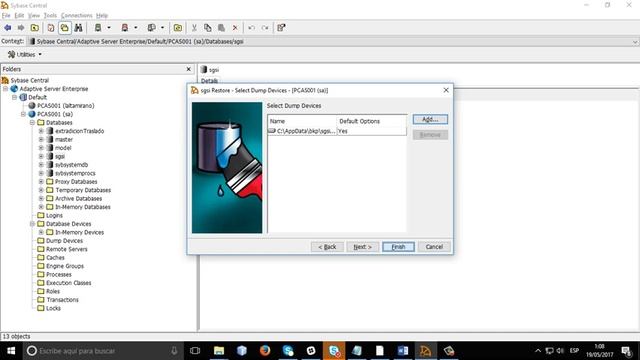Screen dimensions: 640x360
Task: Expand the Proxy Databases folder
Action: pyautogui.click(x=41, y=182)
